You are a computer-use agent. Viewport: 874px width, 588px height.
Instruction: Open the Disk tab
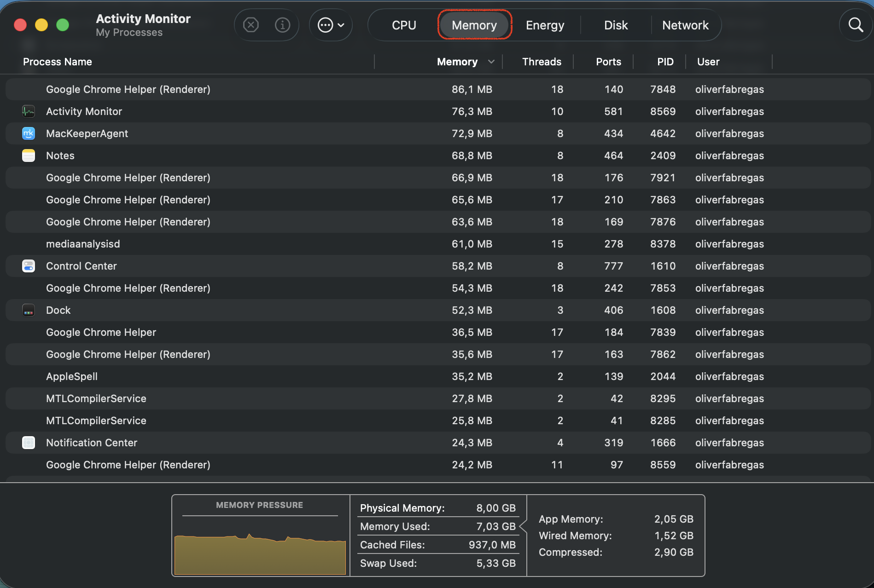(x=616, y=25)
